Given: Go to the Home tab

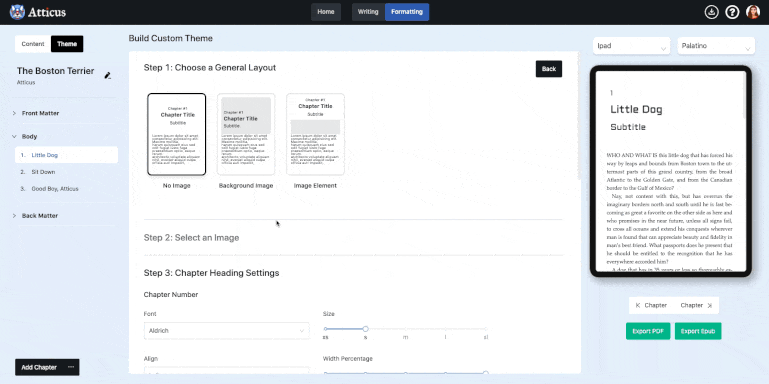Looking at the screenshot, I should (326, 12).
